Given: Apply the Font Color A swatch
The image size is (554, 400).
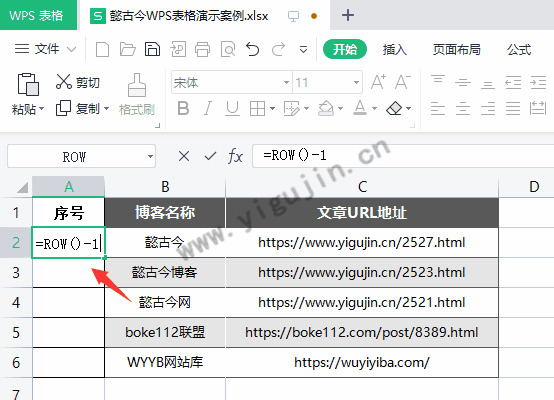Looking at the screenshot, I should (360, 108).
